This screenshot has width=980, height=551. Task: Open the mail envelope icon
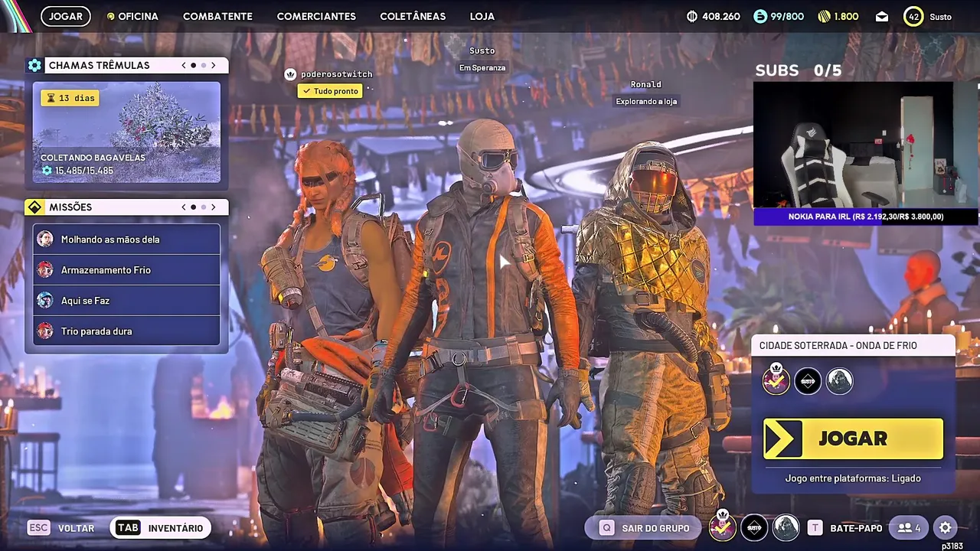[x=882, y=16]
